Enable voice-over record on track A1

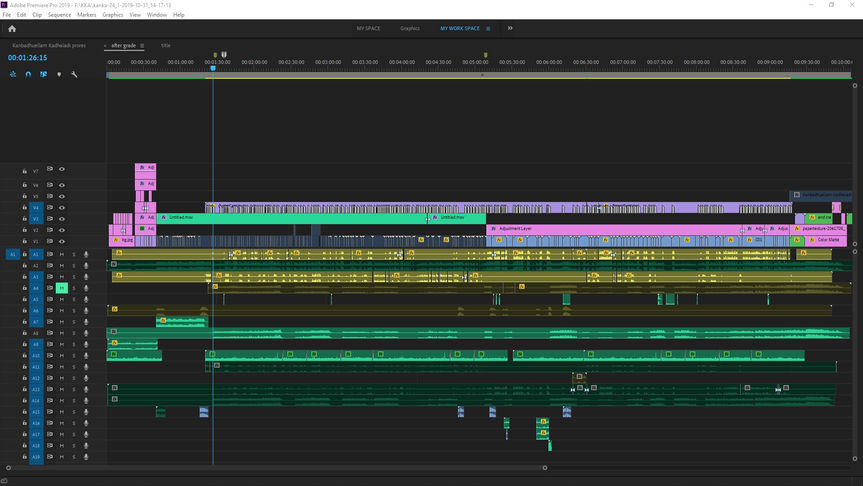click(86, 254)
